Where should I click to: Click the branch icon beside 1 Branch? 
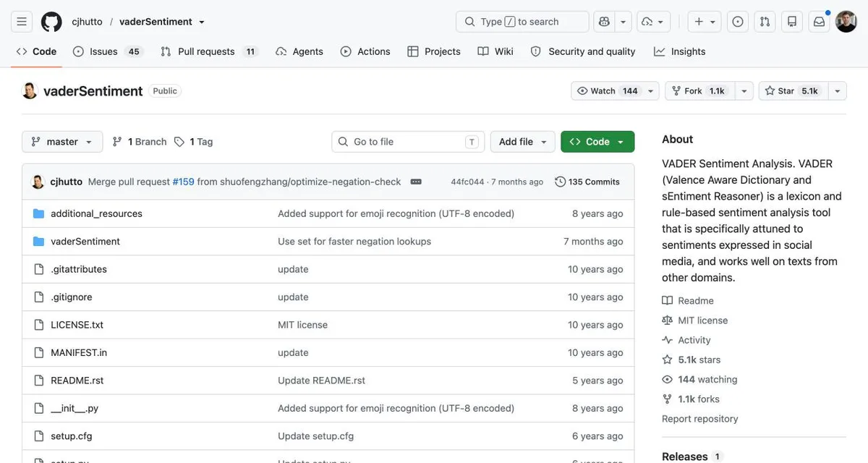tap(117, 142)
